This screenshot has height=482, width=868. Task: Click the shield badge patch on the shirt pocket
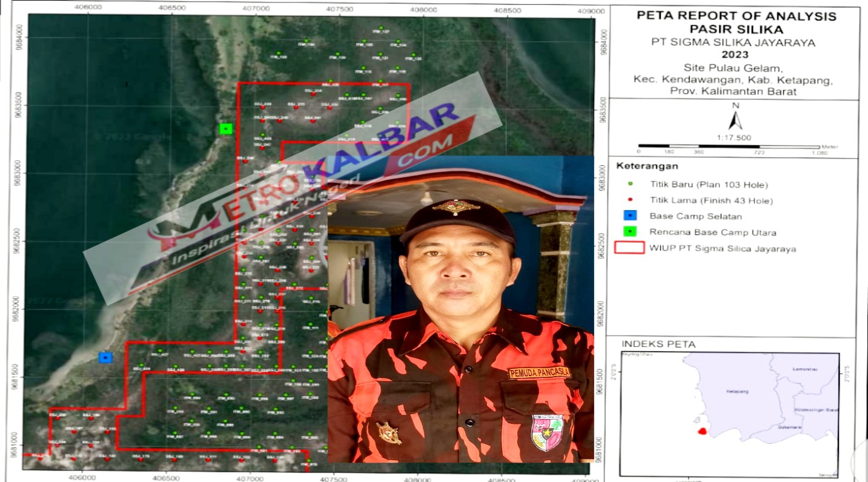pos(547,432)
